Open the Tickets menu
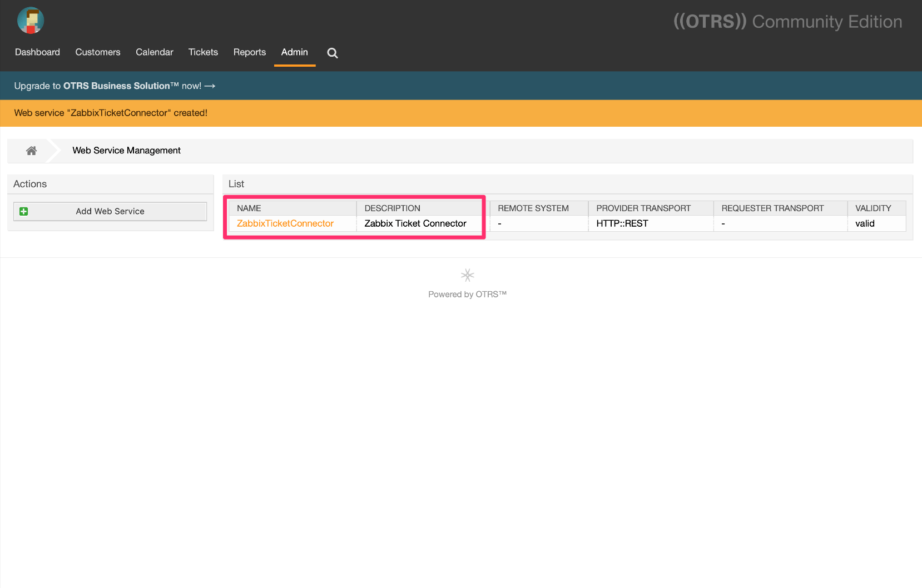 [203, 52]
